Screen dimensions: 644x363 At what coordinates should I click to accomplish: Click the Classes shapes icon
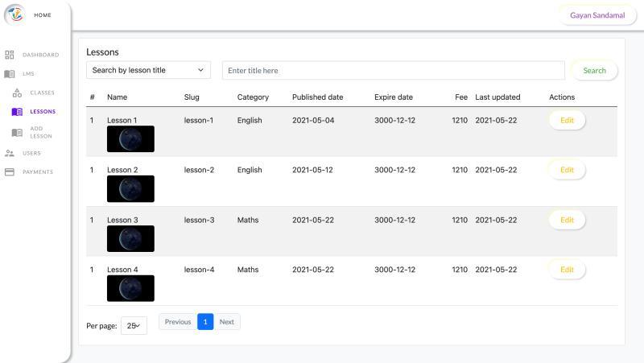[x=17, y=93]
